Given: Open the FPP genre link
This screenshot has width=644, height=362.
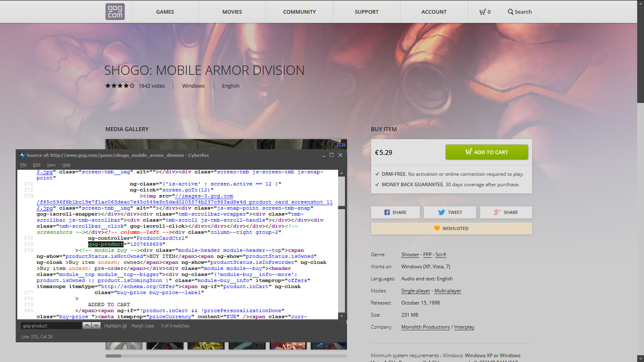Looking at the screenshot, I should coord(427,255).
